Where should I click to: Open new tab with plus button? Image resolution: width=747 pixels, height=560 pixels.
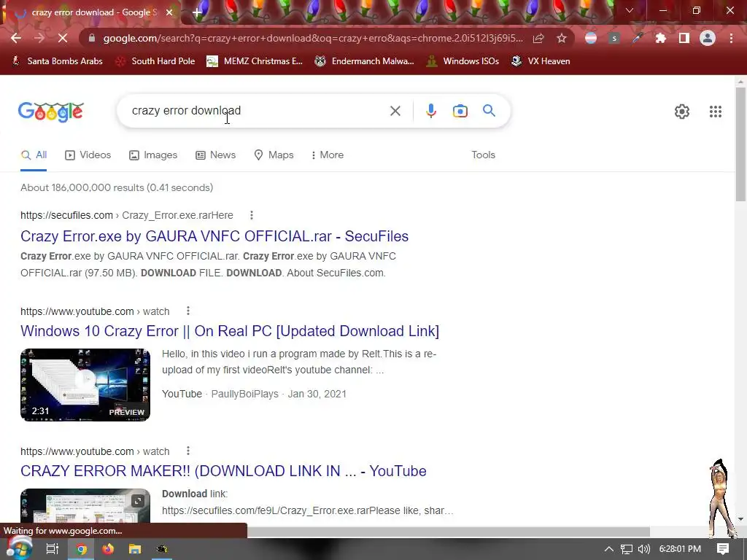[x=197, y=12]
